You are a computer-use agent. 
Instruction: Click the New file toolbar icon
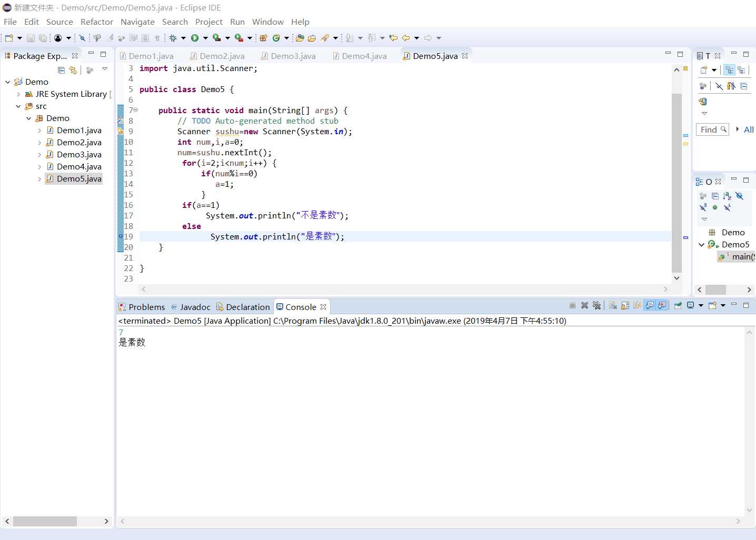8,38
